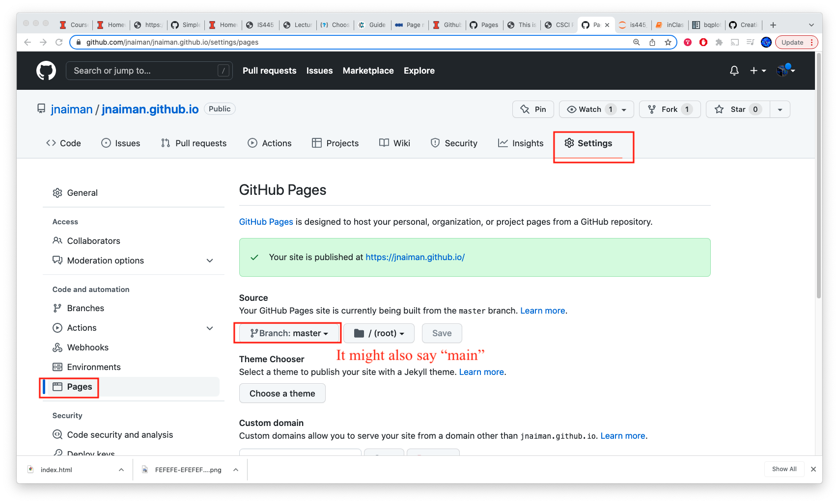
Task: Open the Branch: master dropdown
Action: click(x=289, y=333)
